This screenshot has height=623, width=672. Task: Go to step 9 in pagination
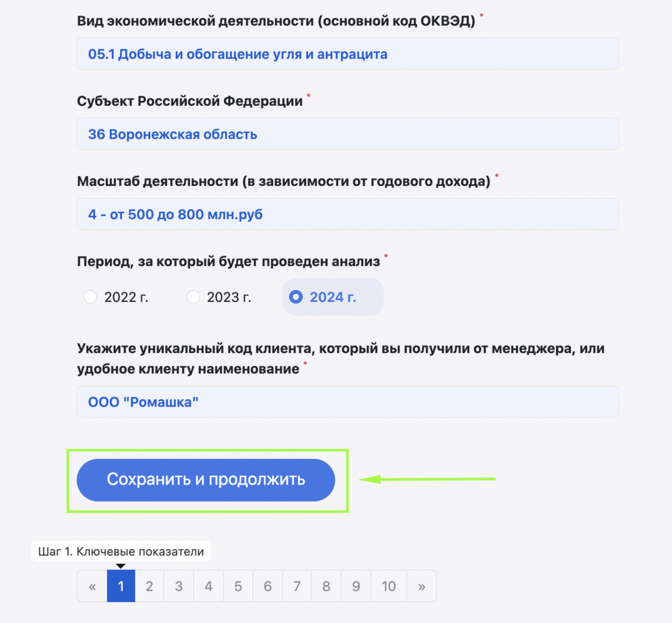click(356, 586)
